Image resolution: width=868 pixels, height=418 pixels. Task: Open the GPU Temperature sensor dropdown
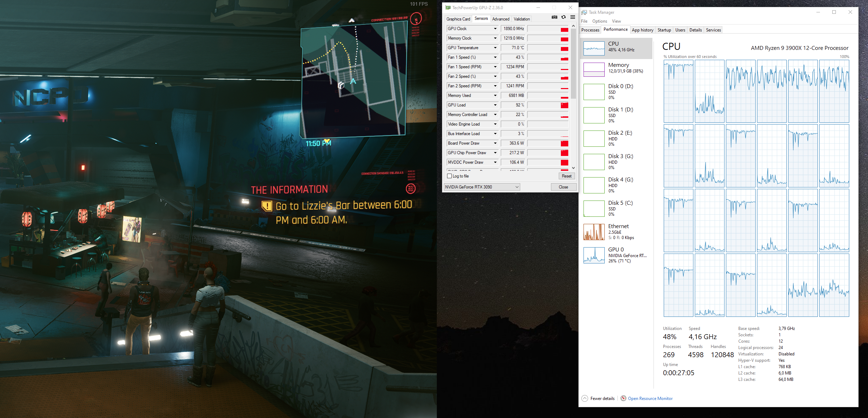tap(495, 48)
